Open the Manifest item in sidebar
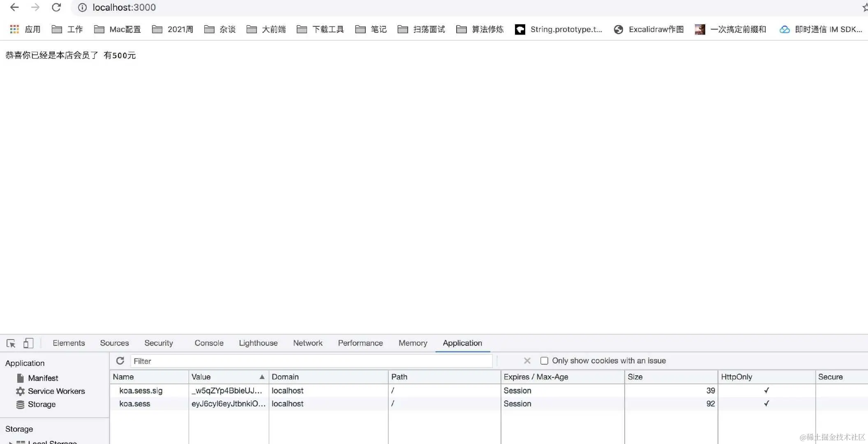 [x=43, y=378]
